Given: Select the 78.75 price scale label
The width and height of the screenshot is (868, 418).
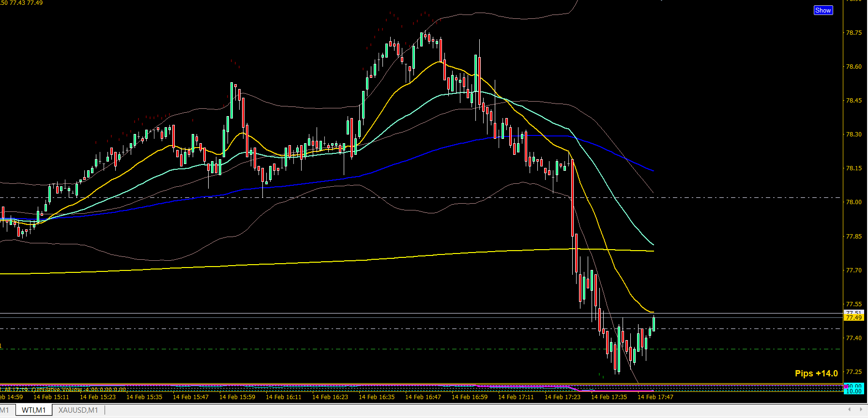Looking at the screenshot, I should click(x=853, y=33).
